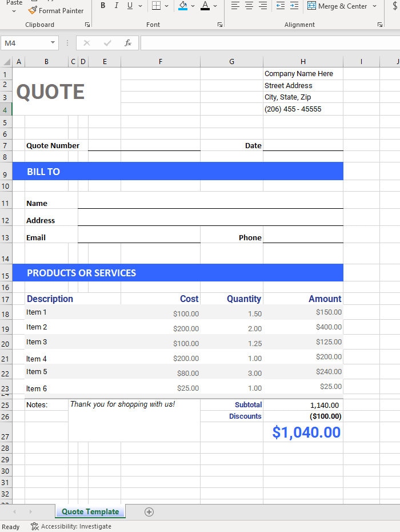Click Merge & Center button

coord(337,6)
